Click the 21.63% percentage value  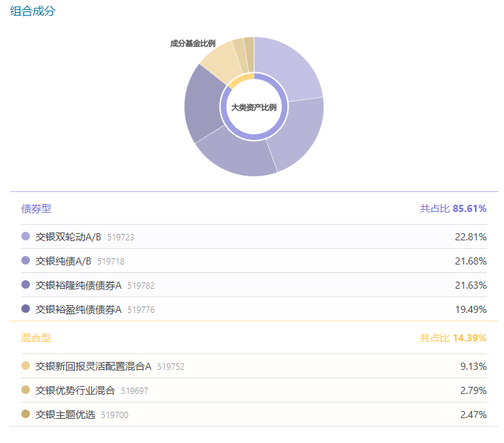tap(471, 285)
